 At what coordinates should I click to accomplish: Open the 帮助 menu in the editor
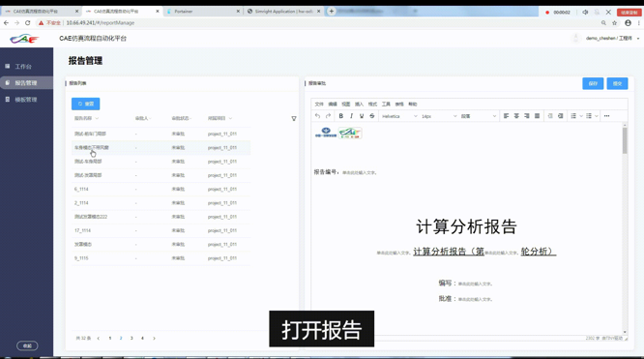pos(413,105)
